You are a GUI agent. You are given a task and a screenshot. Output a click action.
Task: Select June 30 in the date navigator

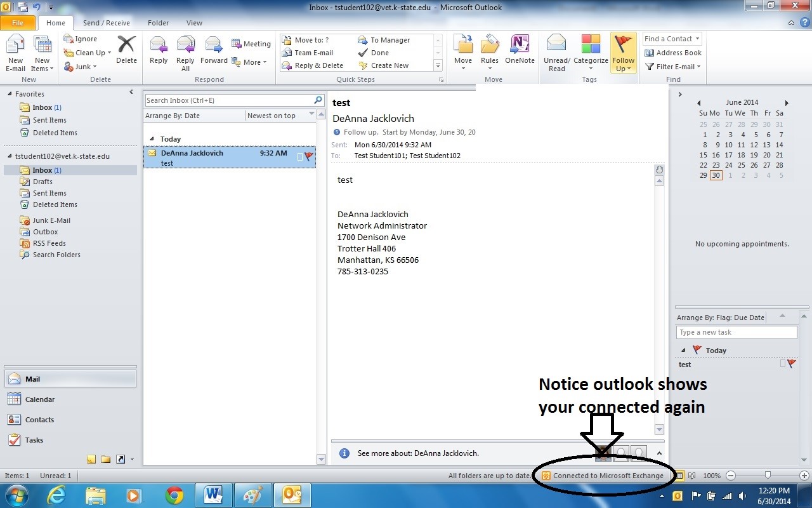(x=716, y=175)
